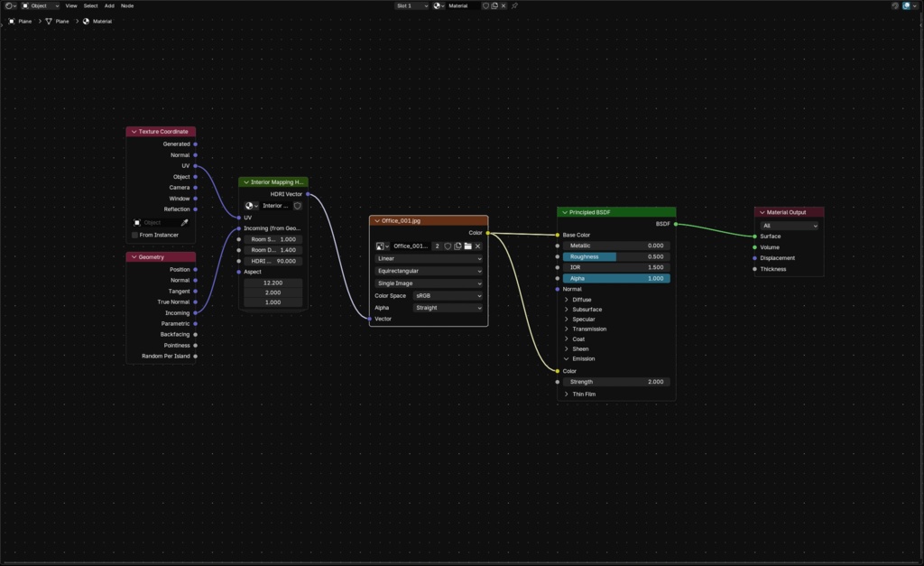The image size is (924, 566).
Task: Click the IOR value field
Action: 616,267
